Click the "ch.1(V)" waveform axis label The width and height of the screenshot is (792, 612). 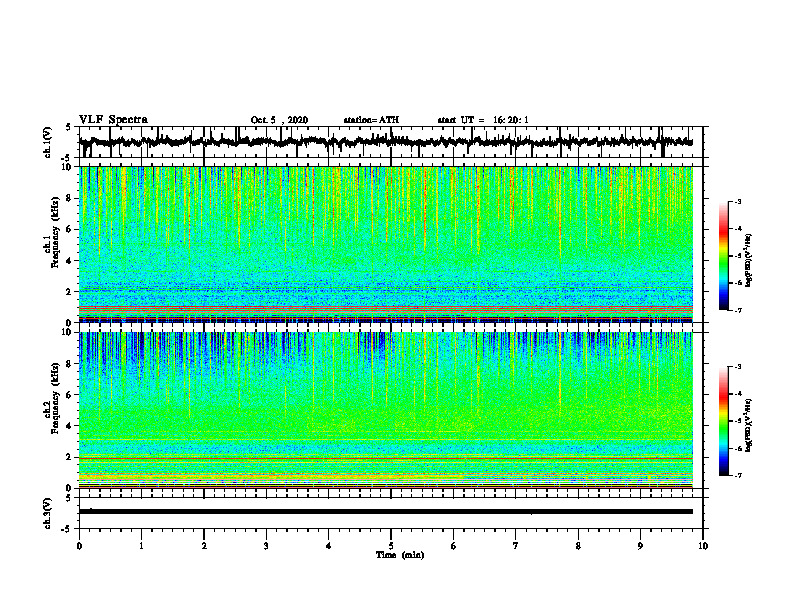[x=48, y=142]
